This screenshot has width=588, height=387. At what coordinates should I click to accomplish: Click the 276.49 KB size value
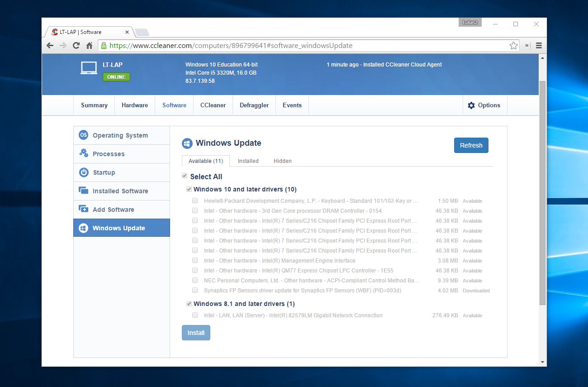point(445,315)
